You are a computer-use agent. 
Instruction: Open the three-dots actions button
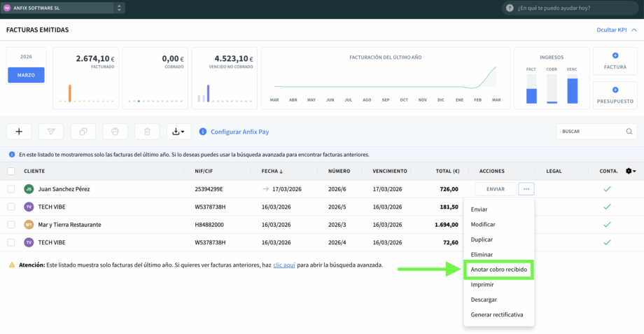click(526, 189)
